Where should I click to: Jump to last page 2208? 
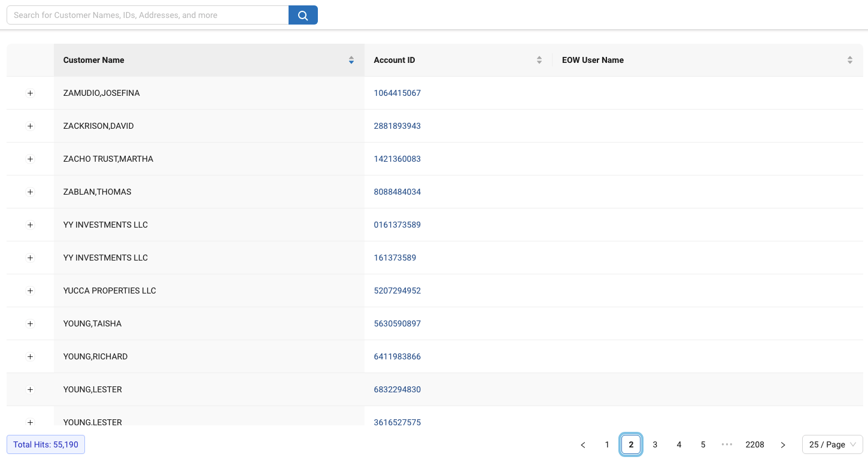click(754, 444)
